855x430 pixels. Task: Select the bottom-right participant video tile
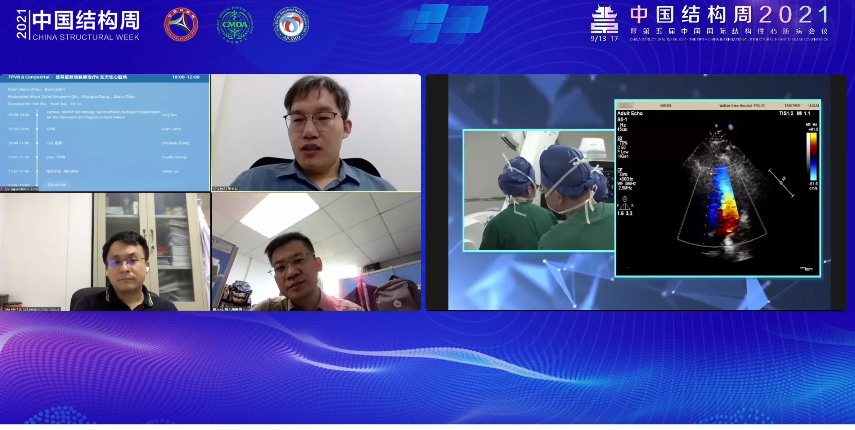point(316,252)
